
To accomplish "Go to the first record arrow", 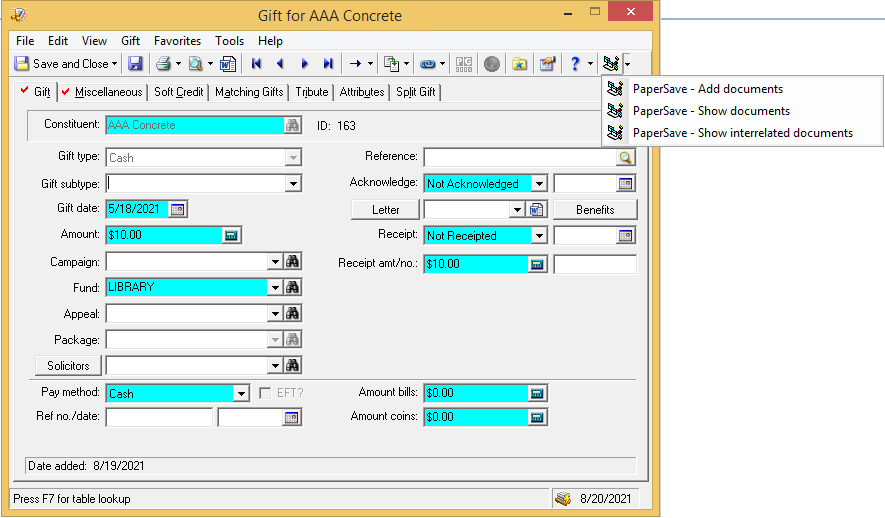I will click(256, 64).
